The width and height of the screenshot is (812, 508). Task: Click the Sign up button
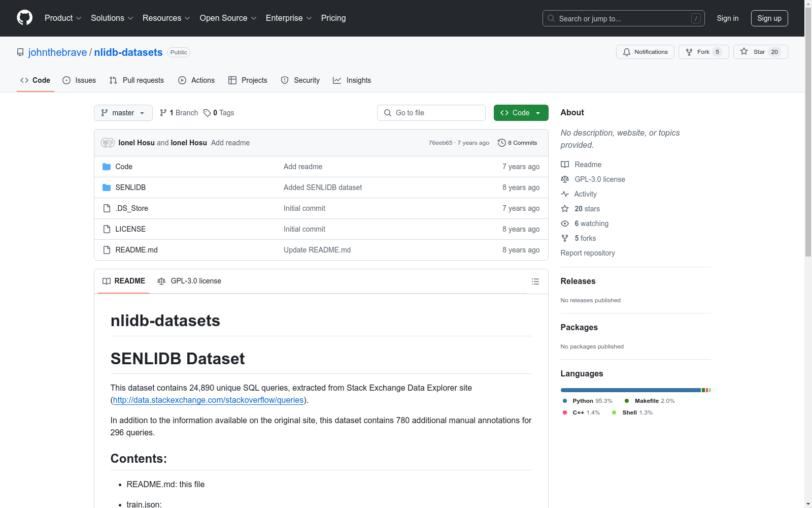(769, 18)
